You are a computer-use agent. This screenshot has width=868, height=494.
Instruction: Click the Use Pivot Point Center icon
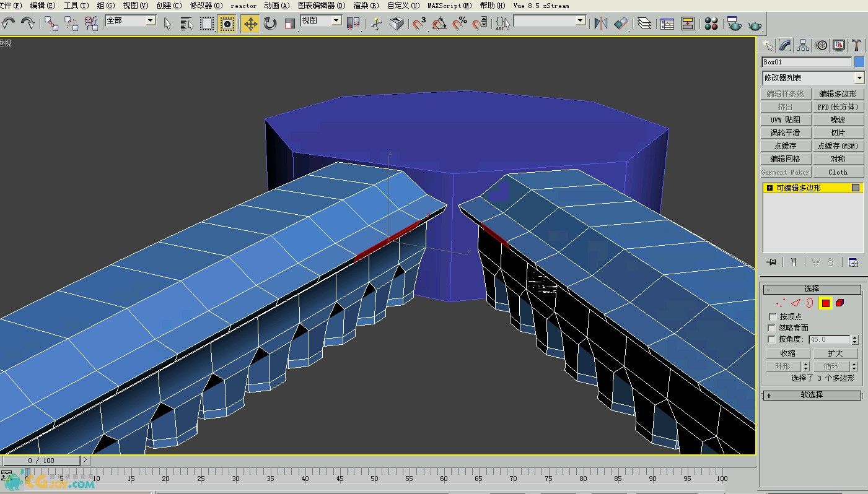(x=354, y=24)
